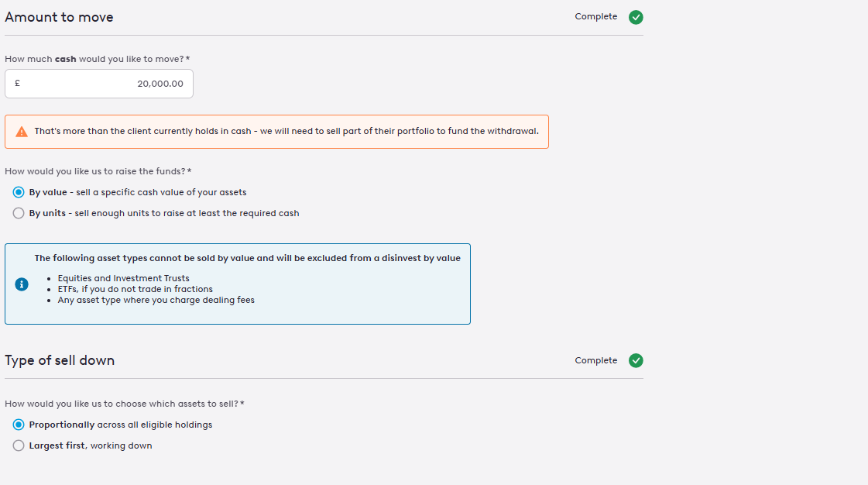Image resolution: width=868 pixels, height=485 pixels.
Task: Choose Proportionally across all eligible holdings
Action: [19, 425]
